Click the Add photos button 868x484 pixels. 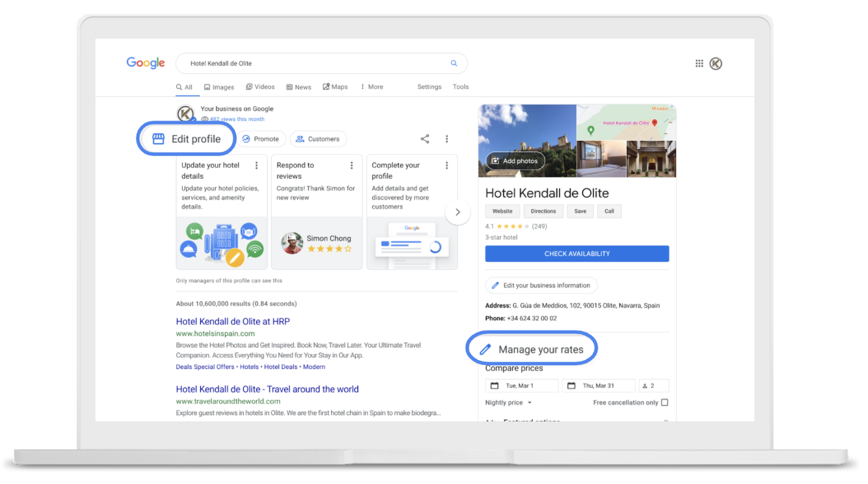point(515,161)
